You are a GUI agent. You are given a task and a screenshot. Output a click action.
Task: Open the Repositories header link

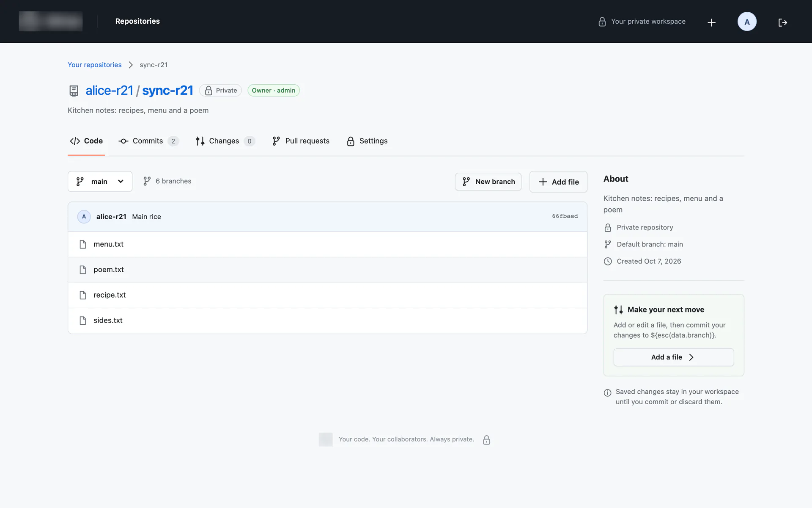(137, 21)
